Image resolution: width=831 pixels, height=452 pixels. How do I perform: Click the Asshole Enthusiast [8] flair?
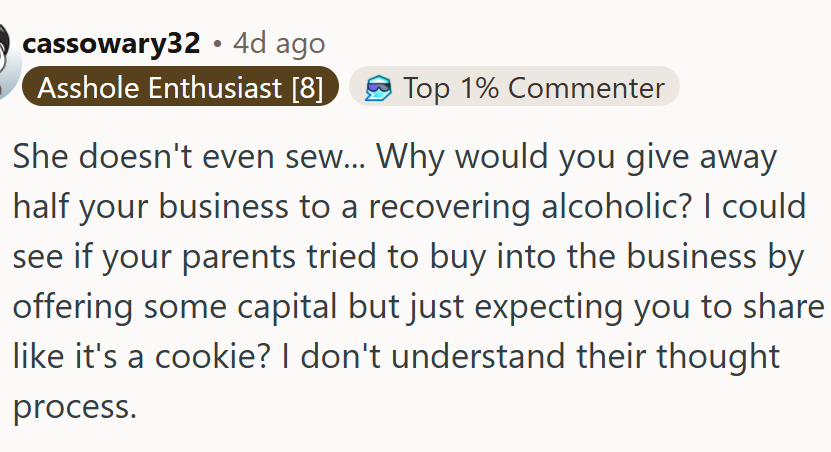pos(180,86)
